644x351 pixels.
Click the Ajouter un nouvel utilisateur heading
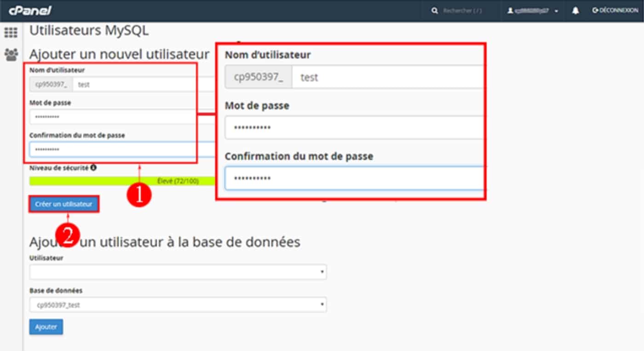120,54
